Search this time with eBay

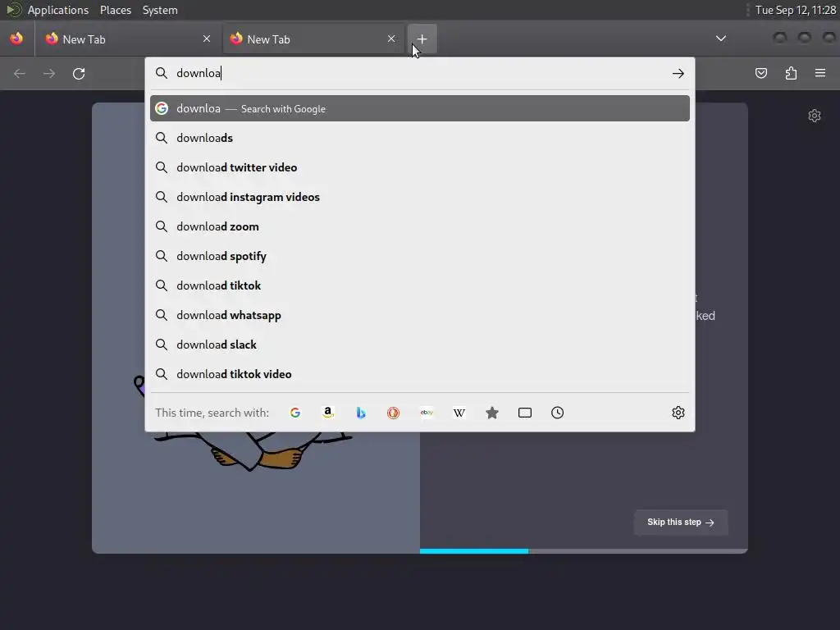click(427, 413)
